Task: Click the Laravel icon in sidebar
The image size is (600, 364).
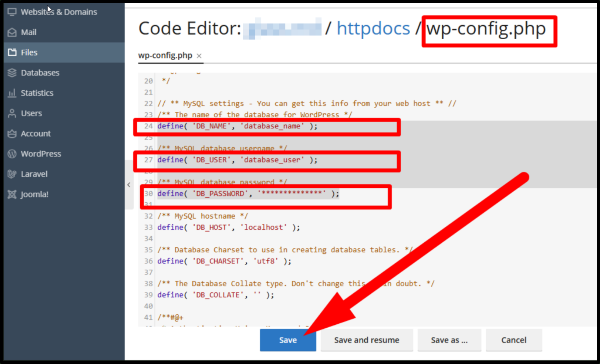Action: (x=12, y=174)
